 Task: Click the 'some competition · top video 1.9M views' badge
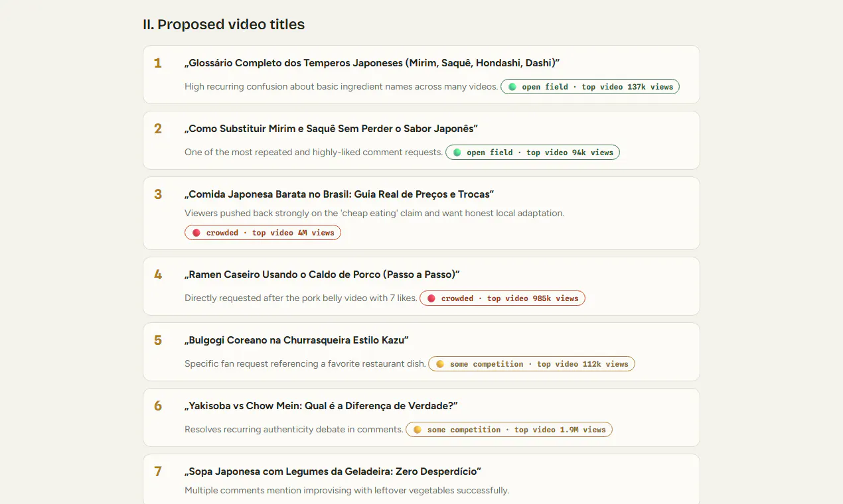pos(509,430)
